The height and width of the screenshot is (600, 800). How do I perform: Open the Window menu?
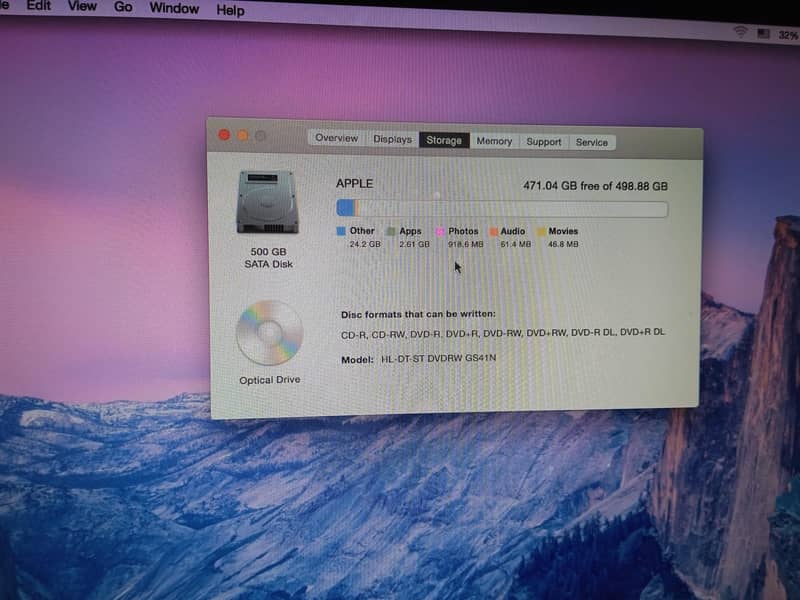tap(174, 9)
